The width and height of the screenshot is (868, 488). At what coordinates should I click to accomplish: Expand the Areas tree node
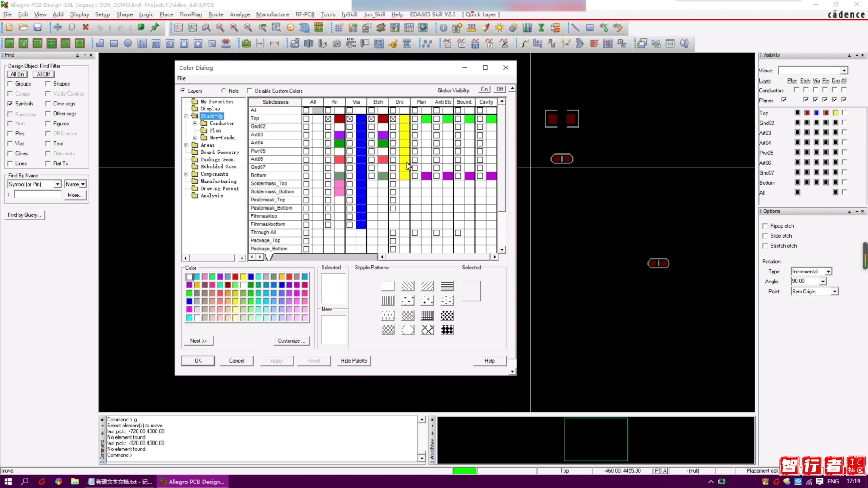tap(186, 145)
